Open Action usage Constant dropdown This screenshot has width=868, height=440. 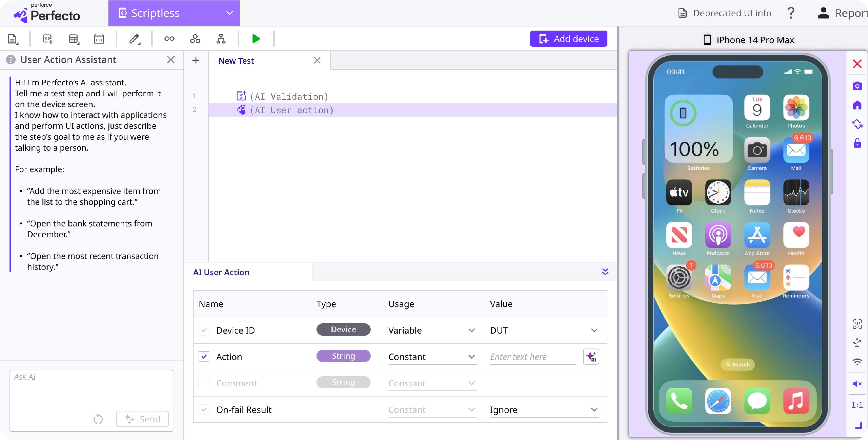click(432, 357)
